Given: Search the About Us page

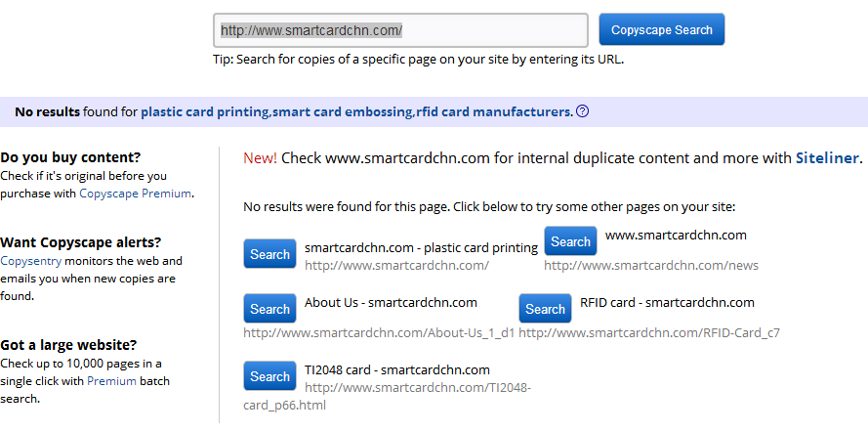Looking at the screenshot, I should (269, 308).
